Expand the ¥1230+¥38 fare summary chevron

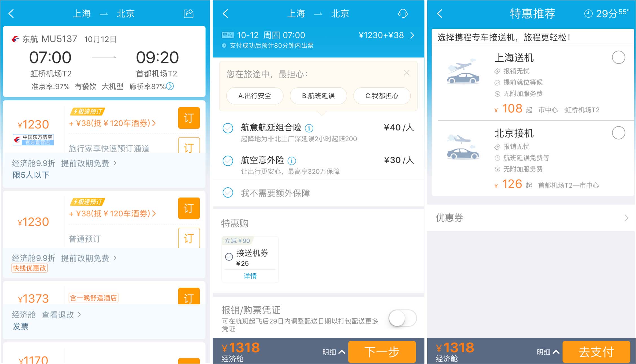(x=412, y=35)
